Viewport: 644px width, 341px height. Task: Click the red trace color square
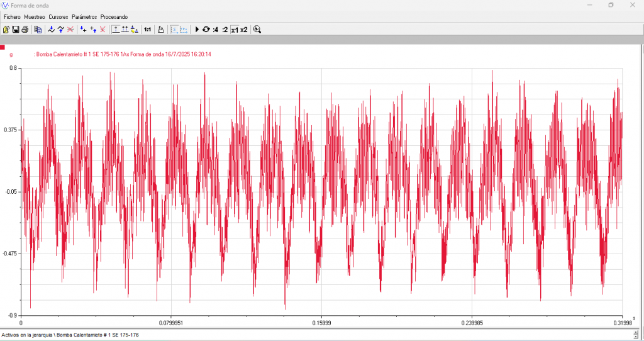coord(3,47)
